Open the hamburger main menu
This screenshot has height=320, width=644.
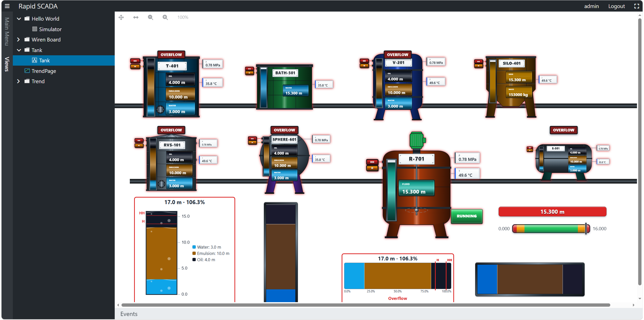7,6
